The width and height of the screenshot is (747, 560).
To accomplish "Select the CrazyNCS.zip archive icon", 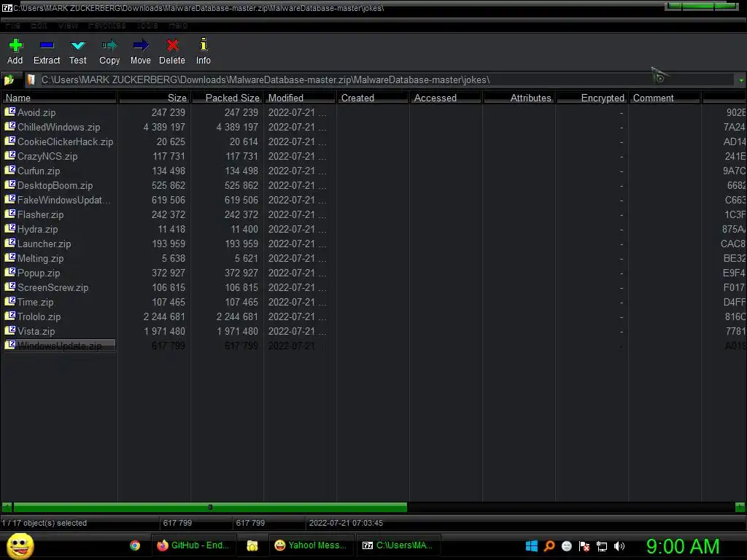I will (10, 156).
